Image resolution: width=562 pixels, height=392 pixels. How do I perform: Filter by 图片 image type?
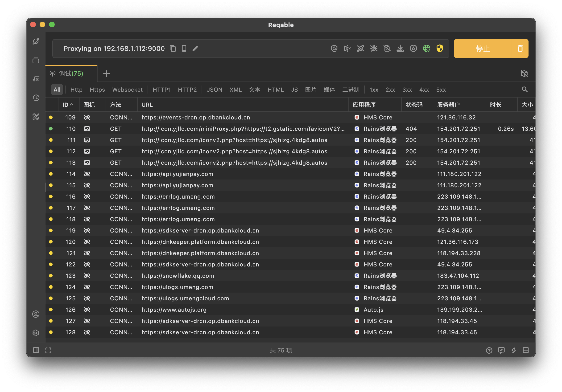click(x=311, y=90)
